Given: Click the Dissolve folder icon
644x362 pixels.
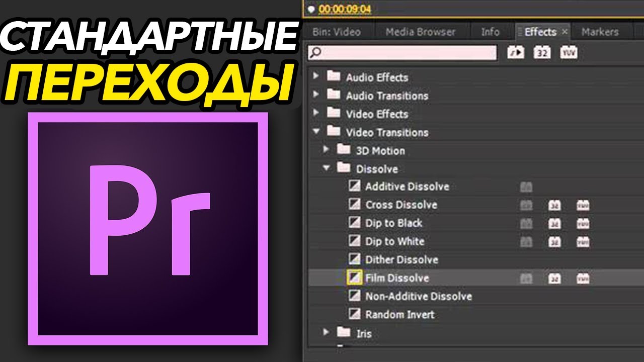Looking at the screenshot, I should [344, 167].
